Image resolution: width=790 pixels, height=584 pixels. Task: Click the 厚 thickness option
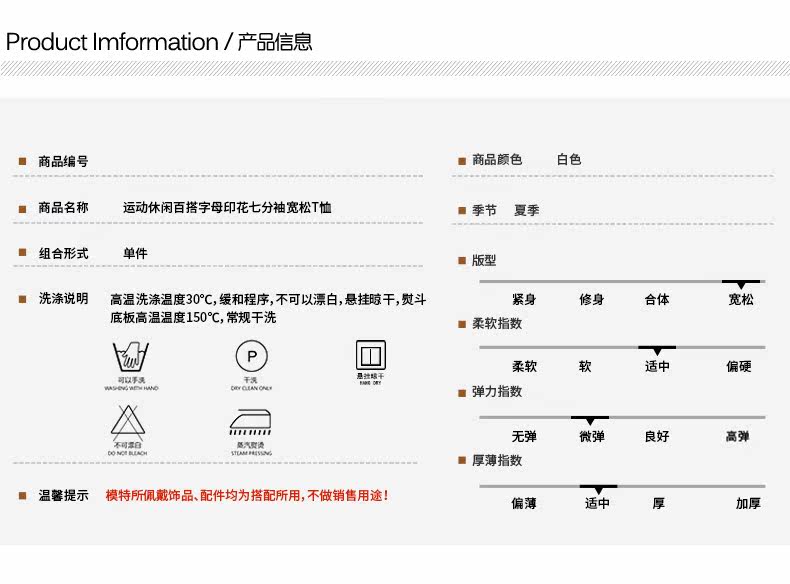coord(659,503)
